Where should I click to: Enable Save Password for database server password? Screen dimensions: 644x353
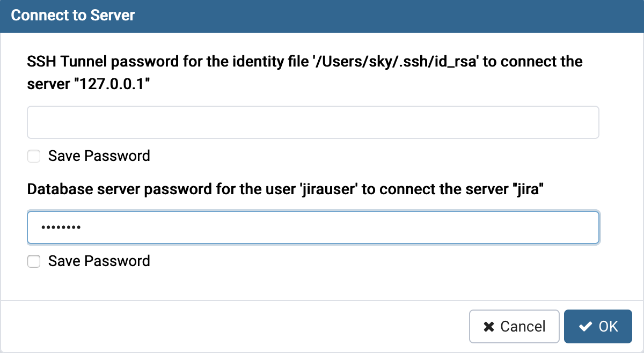(x=34, y=261)
